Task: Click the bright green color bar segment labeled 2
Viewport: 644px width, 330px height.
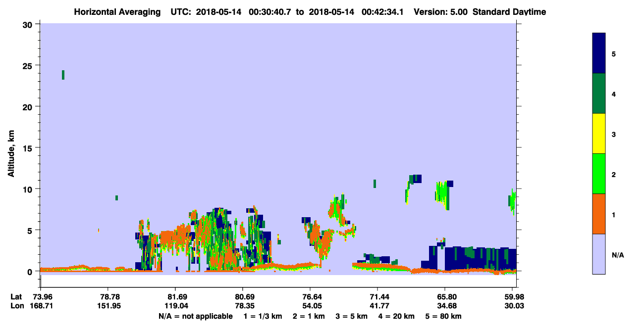Action: 599,173
